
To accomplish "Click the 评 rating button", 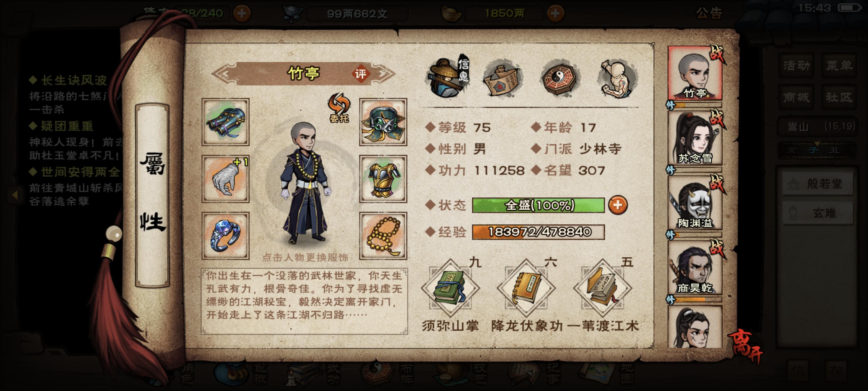I will coord(360,74).
